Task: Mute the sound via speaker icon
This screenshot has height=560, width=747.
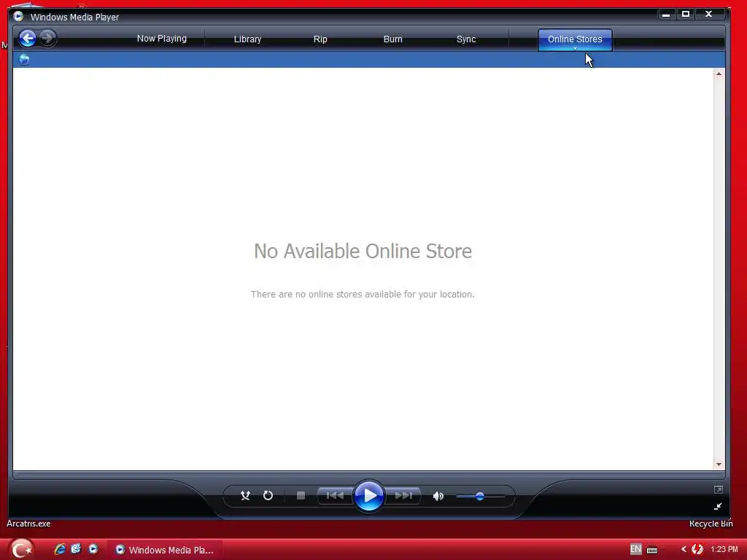Action: (438, 496)
